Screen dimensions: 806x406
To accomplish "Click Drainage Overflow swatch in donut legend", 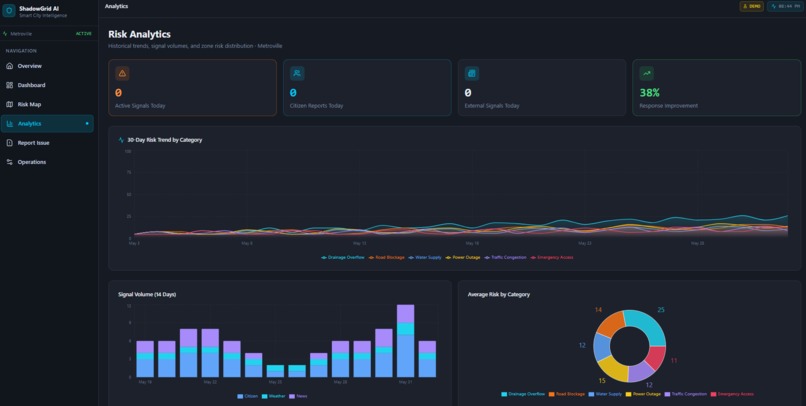I will [504, 394].
